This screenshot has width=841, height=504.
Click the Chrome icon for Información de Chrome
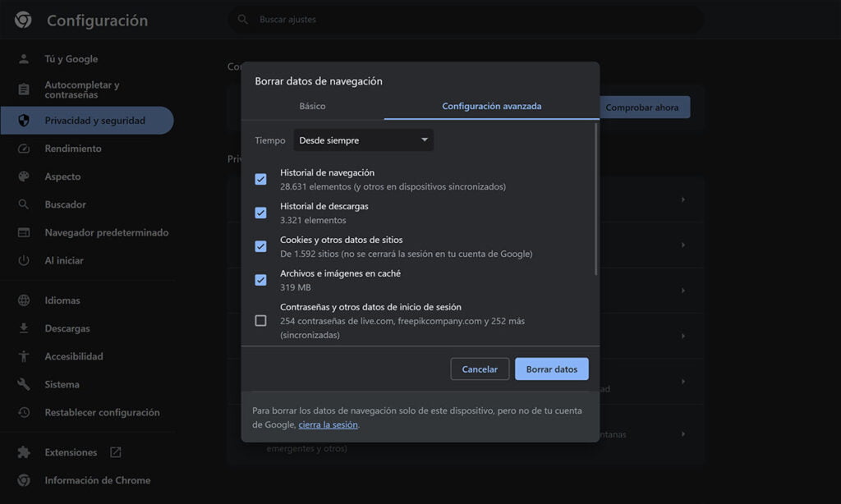(24, 480)
